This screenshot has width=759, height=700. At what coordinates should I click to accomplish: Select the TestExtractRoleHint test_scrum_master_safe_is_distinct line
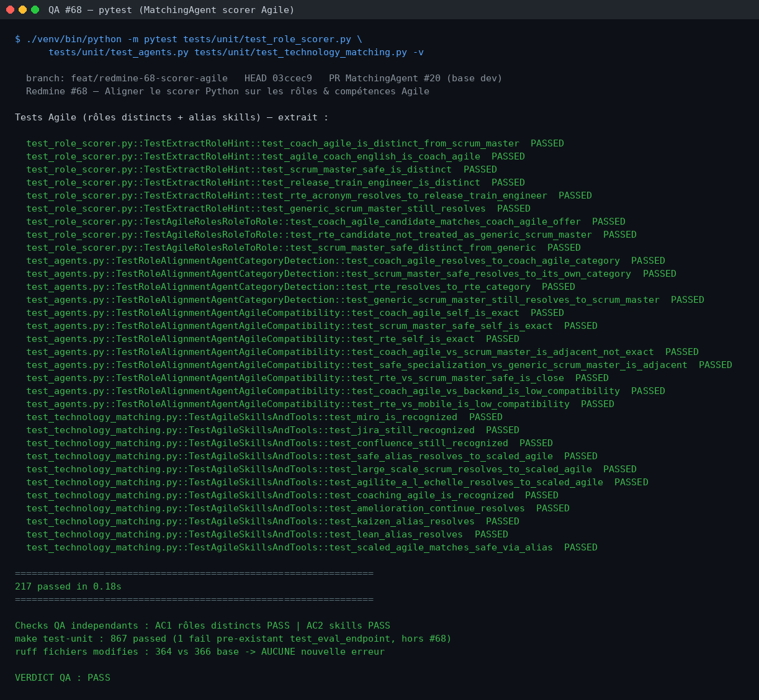click(x=261, y=169)
